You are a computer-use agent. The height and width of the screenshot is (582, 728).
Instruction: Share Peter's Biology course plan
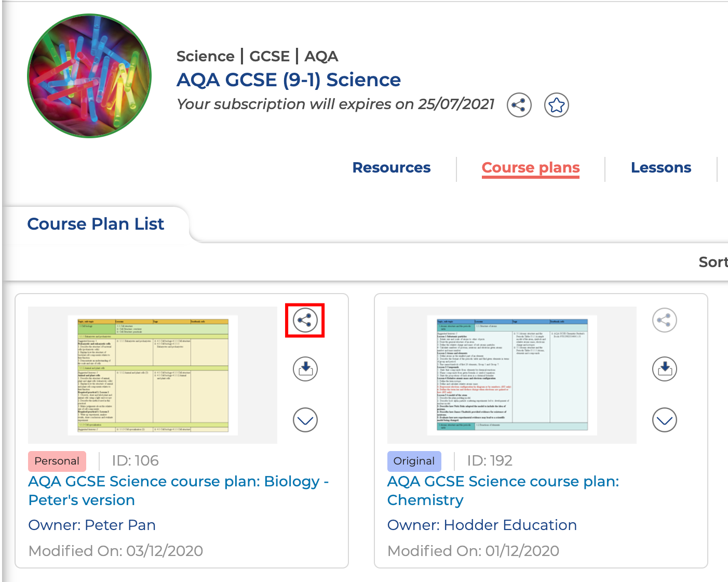pyautogui.click(x=305, y=320)
